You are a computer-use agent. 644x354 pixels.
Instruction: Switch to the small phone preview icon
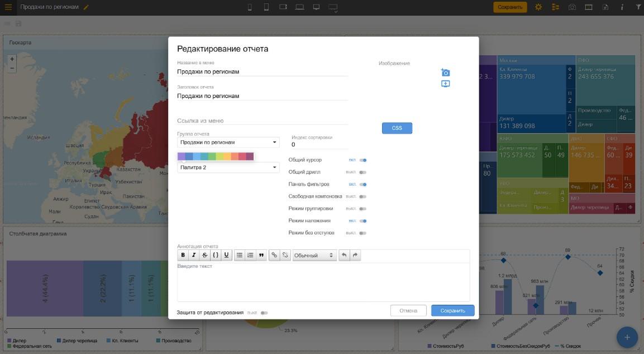(250, 7)
